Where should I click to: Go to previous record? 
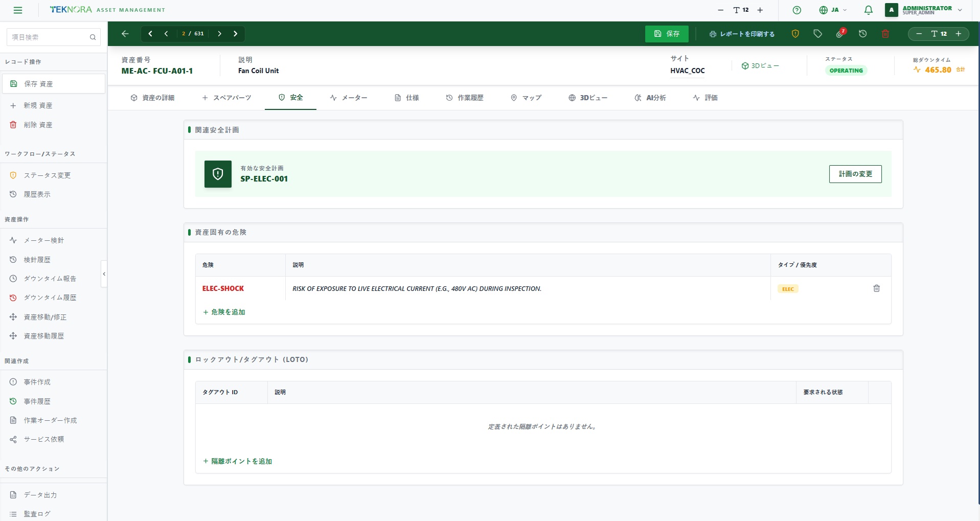(x=166, y=34)
